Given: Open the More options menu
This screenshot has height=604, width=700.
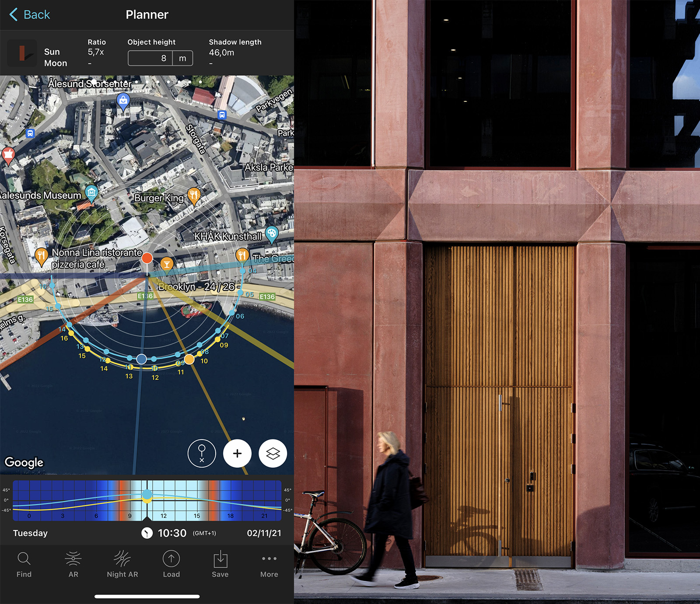Looking at the screenshot, I should (269, 564).
